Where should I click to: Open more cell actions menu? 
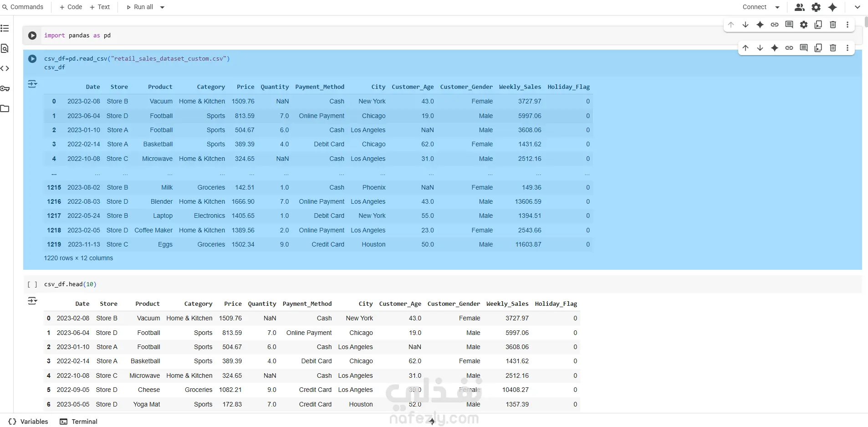[848, 48]
